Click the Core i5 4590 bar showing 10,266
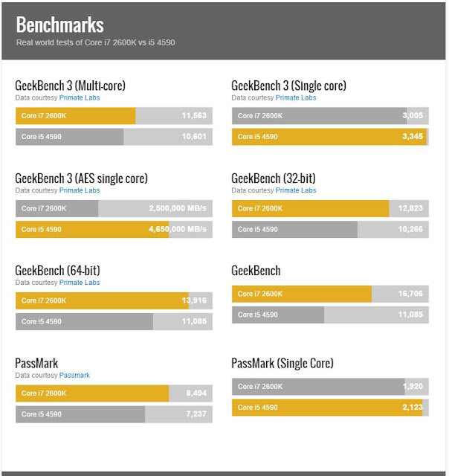Screen dimensions: 449x476 tap(330, 229)
